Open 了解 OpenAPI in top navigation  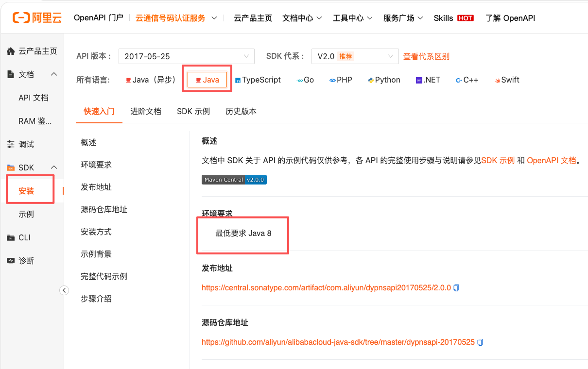click(x=510, y=18)
